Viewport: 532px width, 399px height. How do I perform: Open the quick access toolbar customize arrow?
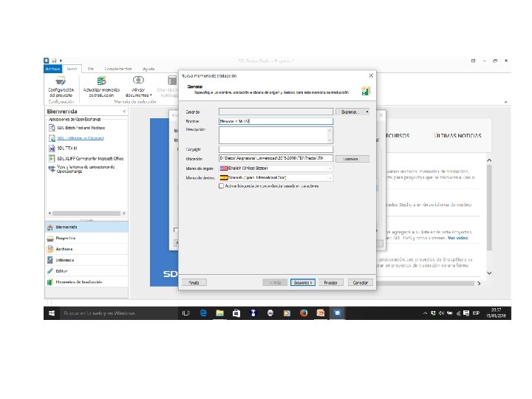[61, 61]
